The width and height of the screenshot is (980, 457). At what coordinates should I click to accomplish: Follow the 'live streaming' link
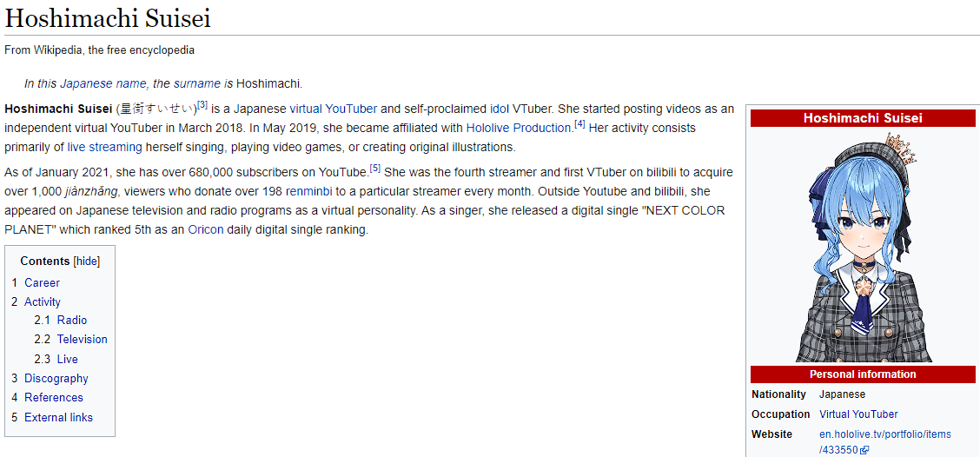[105, 148]
